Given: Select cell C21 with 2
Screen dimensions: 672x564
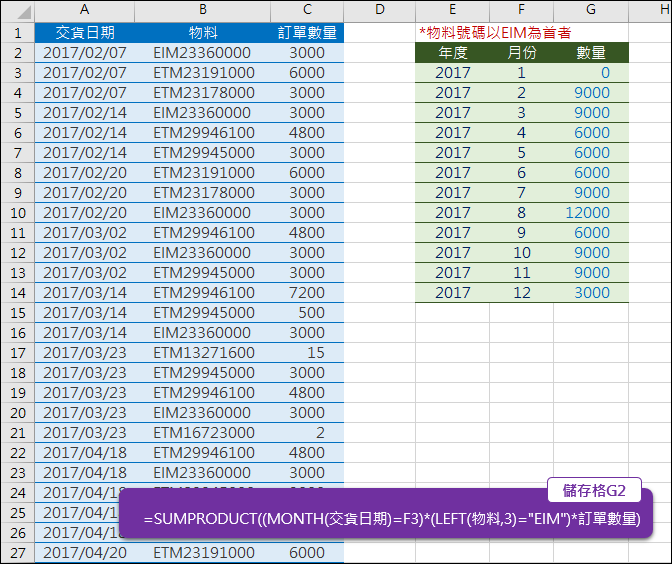Looking at the screenshot, I should pyautogui.click(x=307, y=433).
